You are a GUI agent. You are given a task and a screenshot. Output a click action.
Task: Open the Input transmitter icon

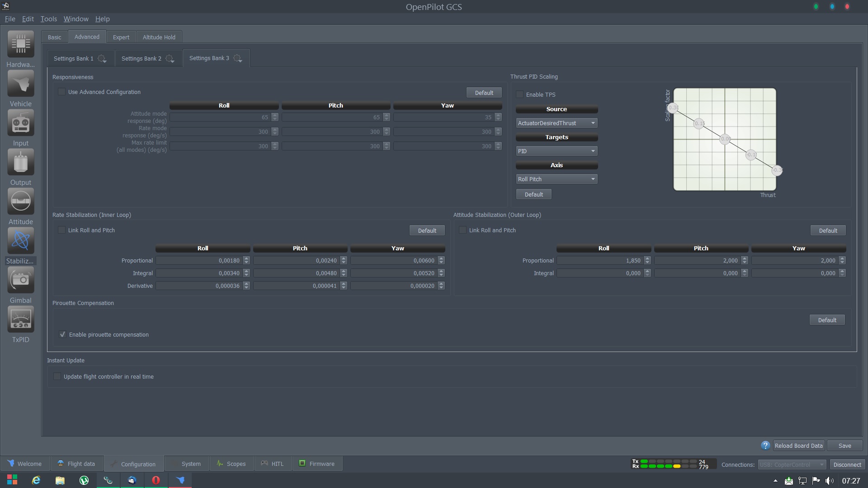pyautogui.click(x=21, y=123)
